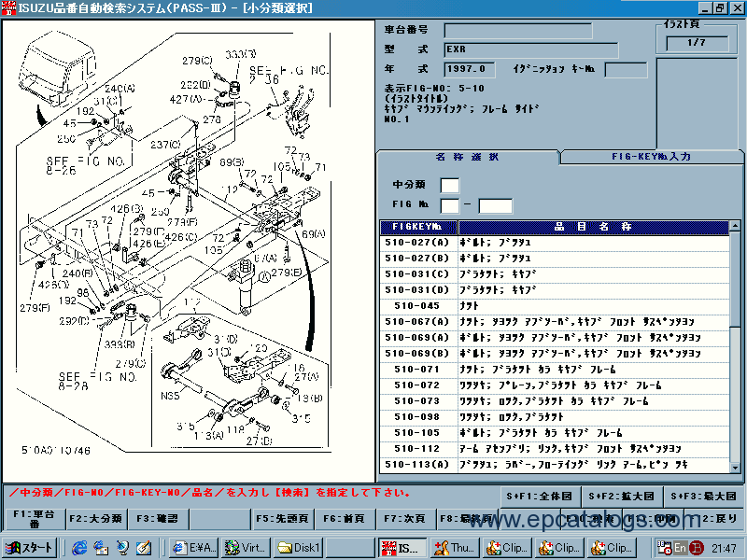Open first Clip... taskbar window
The width and height of the screenshot is (747, 560).
click(508, 548)
